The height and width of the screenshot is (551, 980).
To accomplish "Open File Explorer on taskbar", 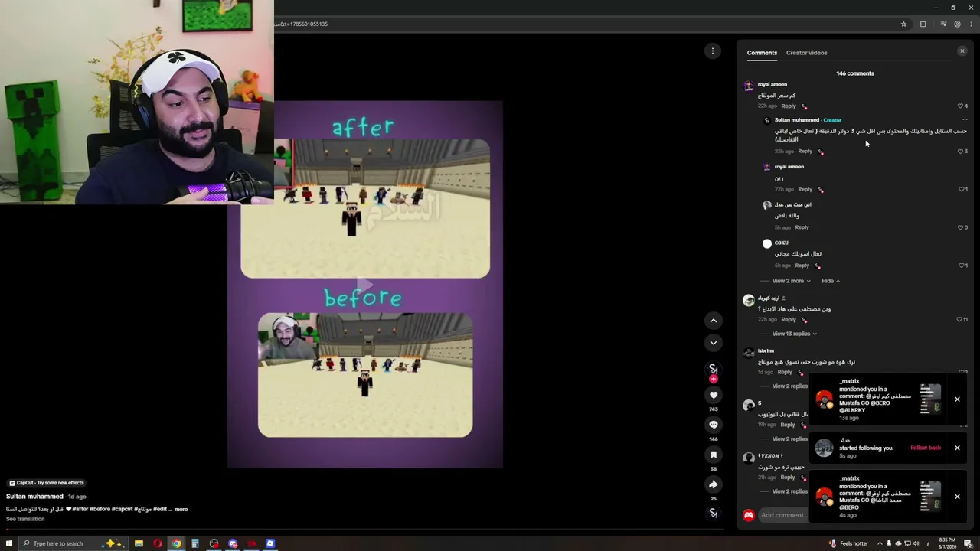I will [x=139, y=543].
